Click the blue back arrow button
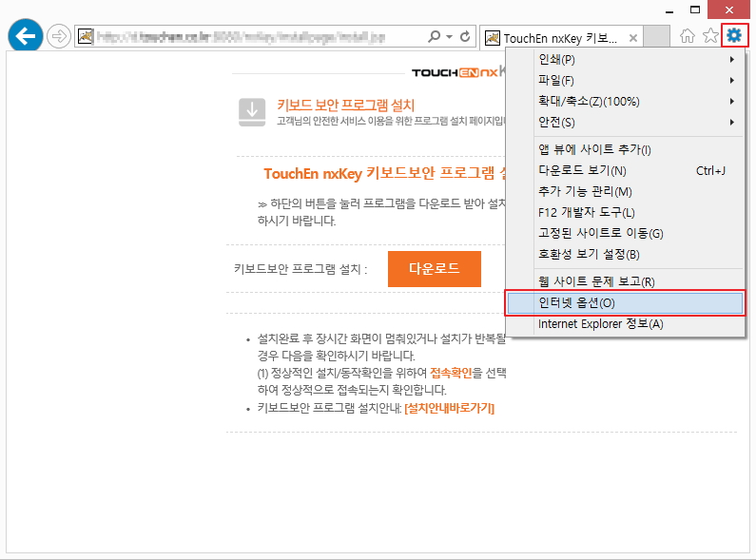The width and height of the screenshot is (756, 560). click(x=25, y=36)
